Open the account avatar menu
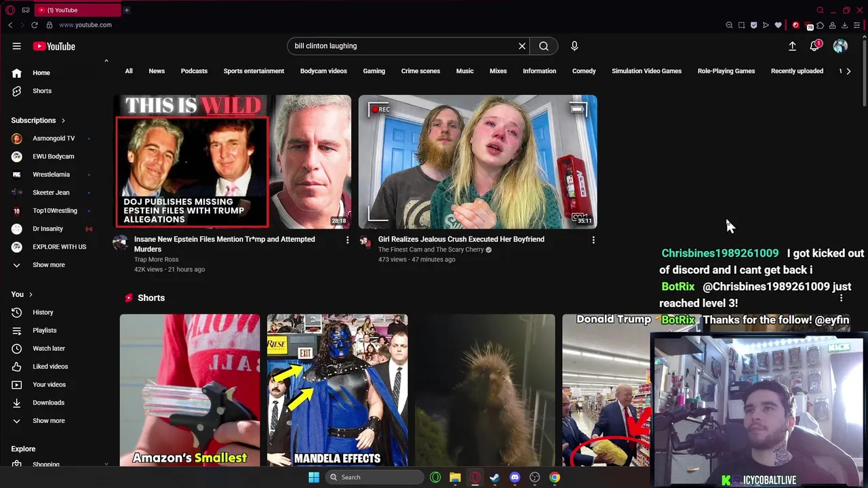 coord(840,46)
